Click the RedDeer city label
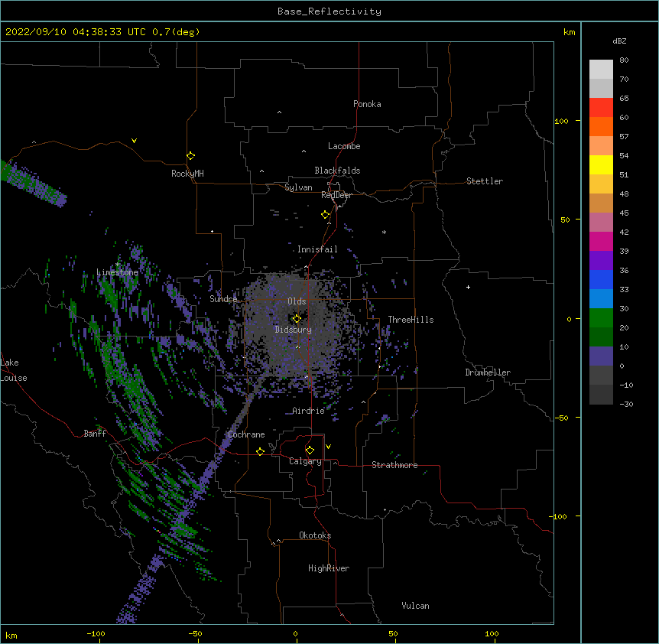Image resolution: width=659 pixels, height=644 pixels. [x=336, y=195]
